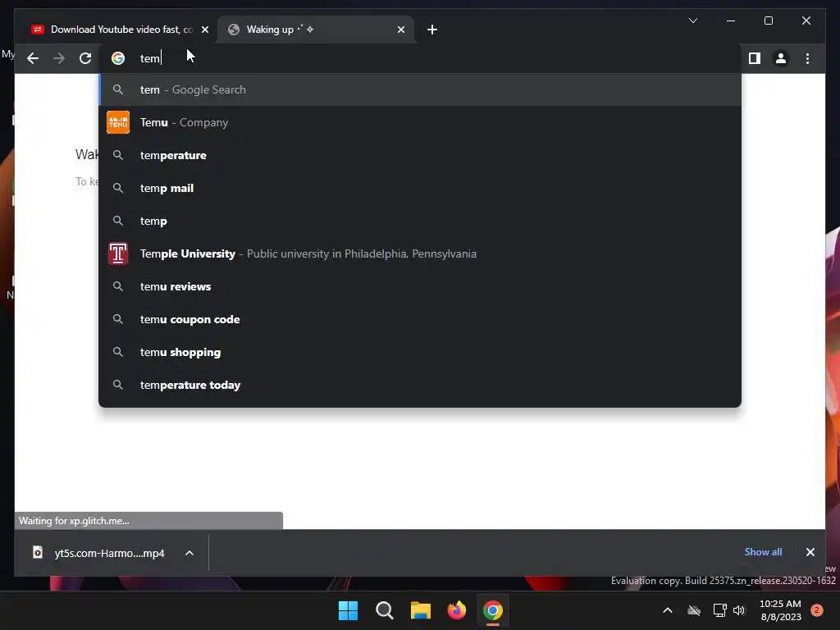Close the Download Youtube video tab
Screen dimensions: 840x630
204,30
